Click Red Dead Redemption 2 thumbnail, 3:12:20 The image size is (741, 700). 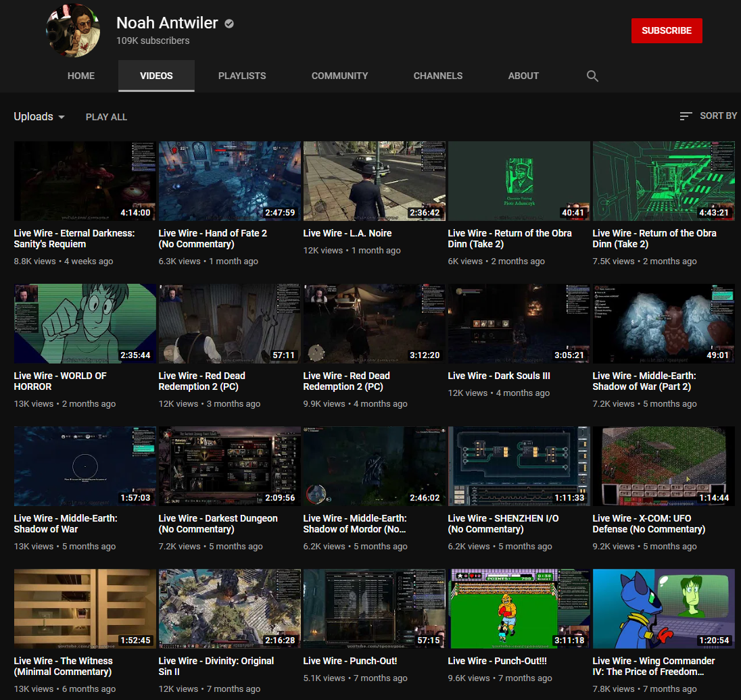(x=375, y=324)
